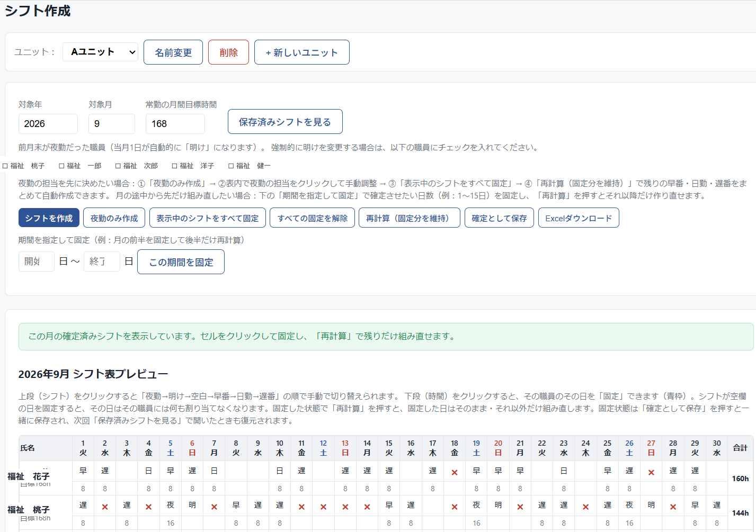The height and width of the screenshot is (532, 756).
Task: Click 桃子's red × on day 18
Action: point(455,507)
